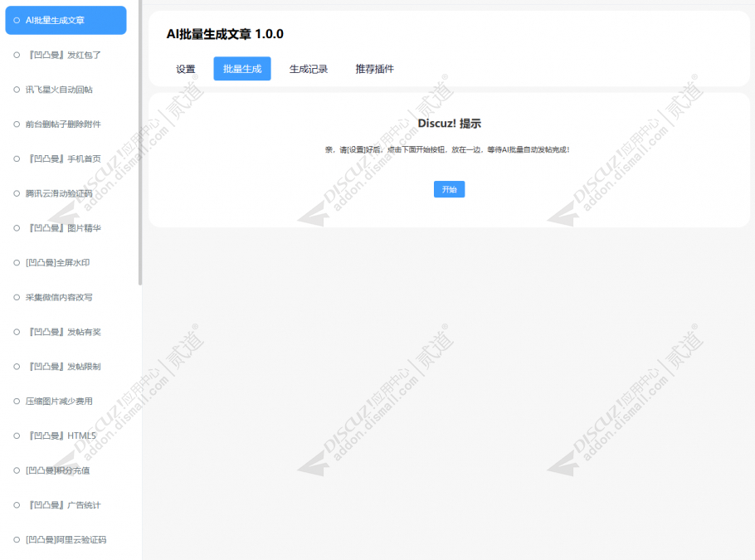Click the circle bullet beside 腾讯云滑动验证码
755x560 pixels.
click(x=17, y=193)
